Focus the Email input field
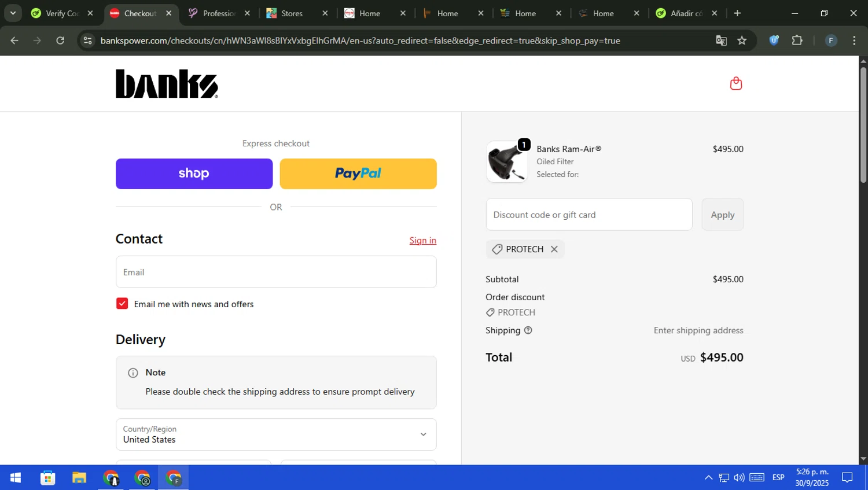The image size is (868, 490). pos(276,272)
